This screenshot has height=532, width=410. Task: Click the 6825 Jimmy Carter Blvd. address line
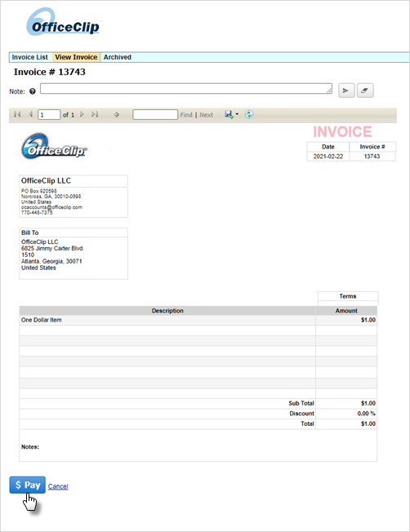52,248
